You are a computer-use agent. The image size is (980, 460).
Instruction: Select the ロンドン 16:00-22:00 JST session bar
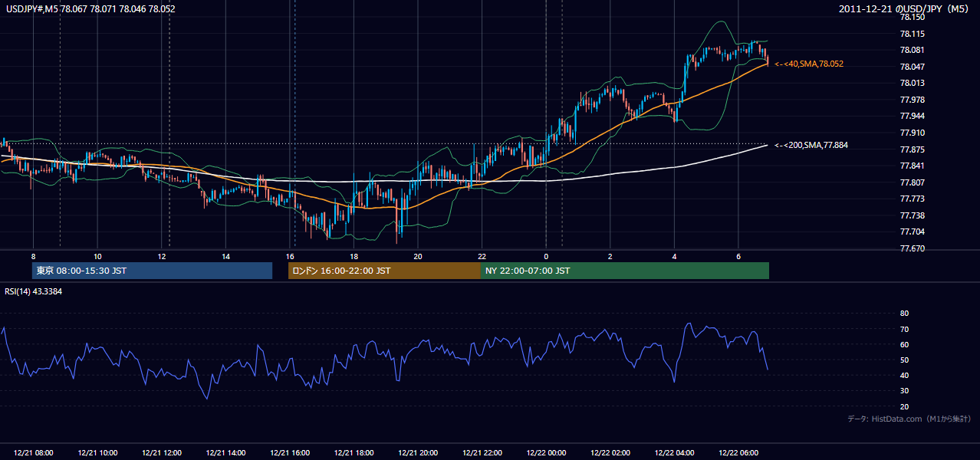point(384,271)
